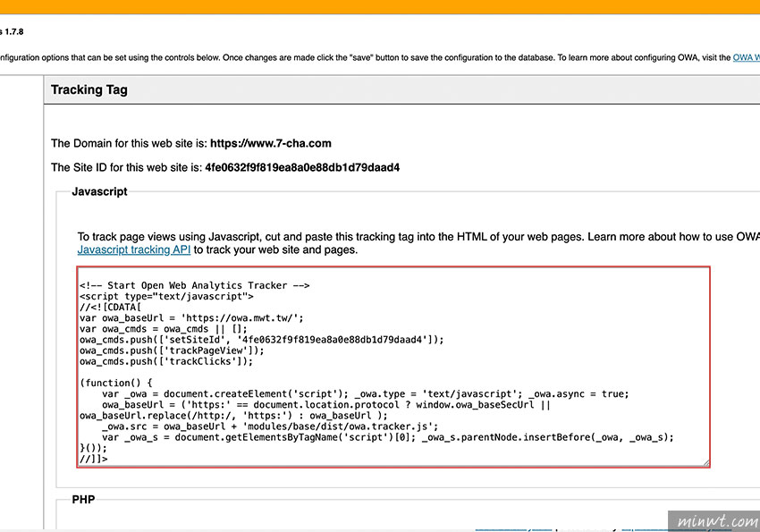Click the 'Javascript' fieldset legend
This screenshot has width=760, height=532.
tap(99, 191)
